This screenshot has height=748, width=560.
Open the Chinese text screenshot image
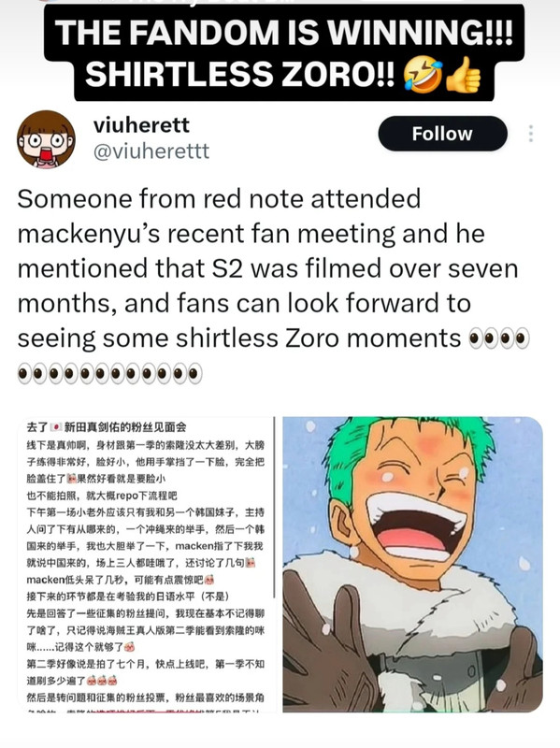tap(146, 565)
